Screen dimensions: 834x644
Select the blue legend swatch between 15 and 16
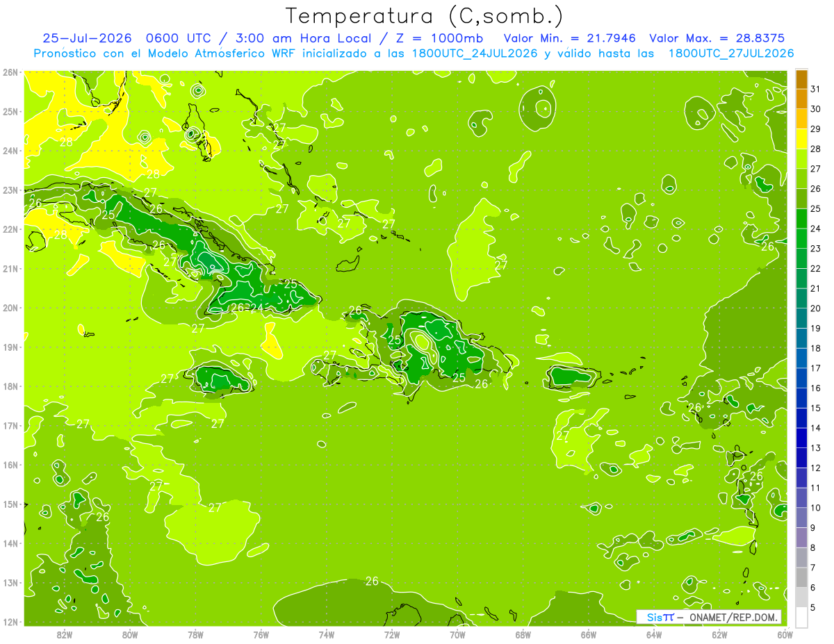[801, 398]
